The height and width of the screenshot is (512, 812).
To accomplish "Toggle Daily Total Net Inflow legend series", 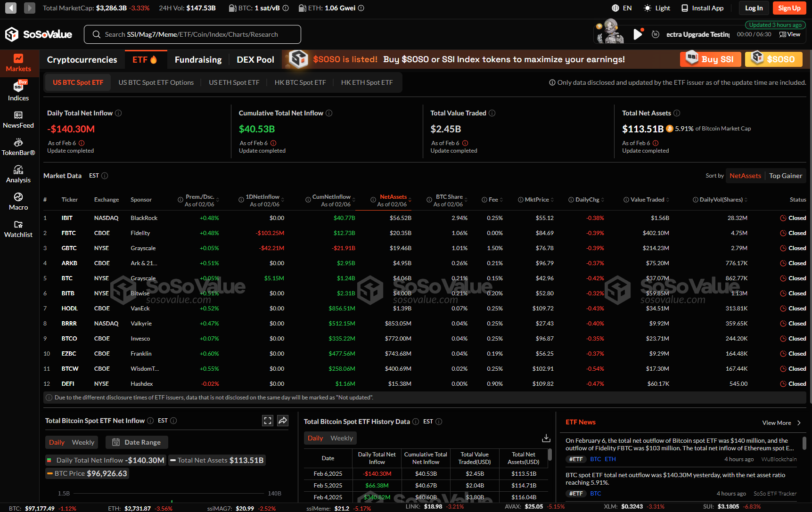I will [x=106, y=460].
